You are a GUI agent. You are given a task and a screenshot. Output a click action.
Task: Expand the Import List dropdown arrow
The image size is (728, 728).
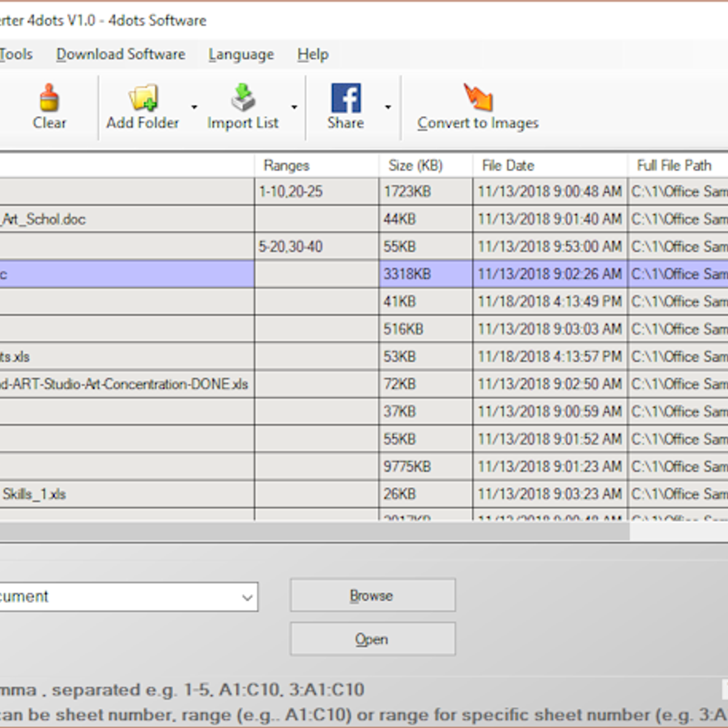294,107
